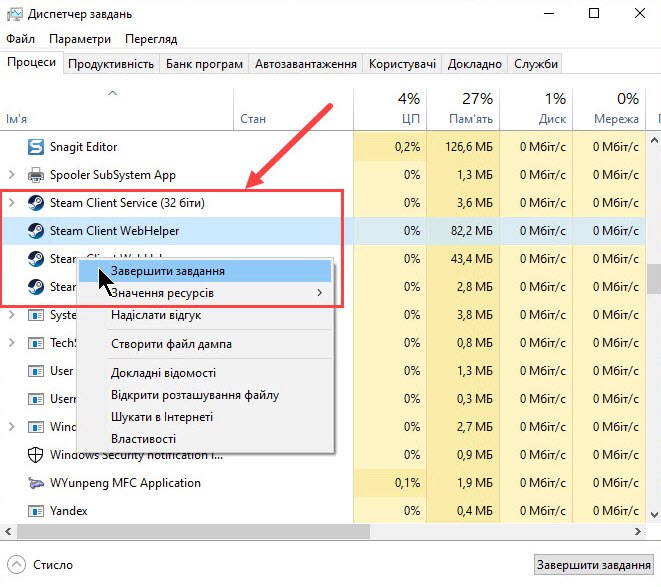661x587 pixels.
Task: Expand the Steam Client Service group
Action: pyautogui.click(x=12, y=203)
